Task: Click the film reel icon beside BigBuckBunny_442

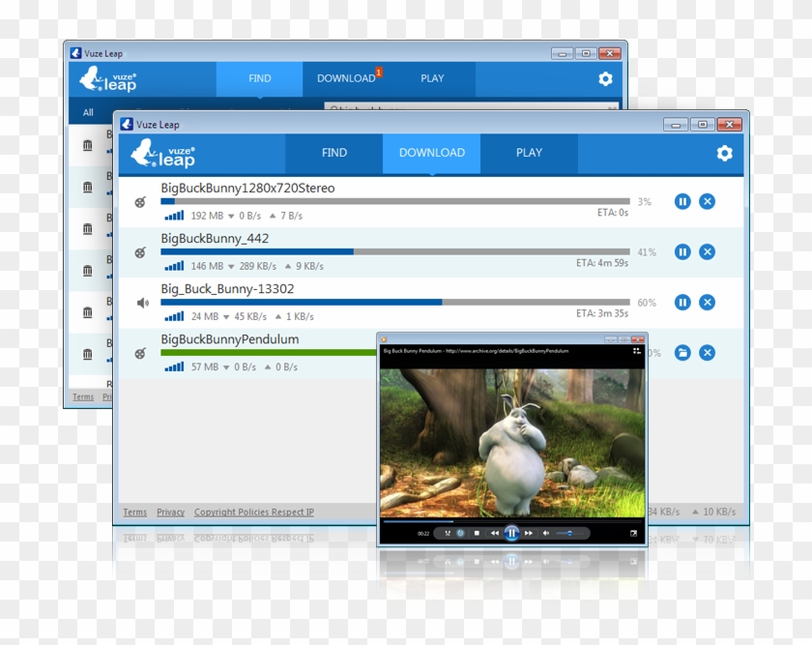Action: pos(141,252)
